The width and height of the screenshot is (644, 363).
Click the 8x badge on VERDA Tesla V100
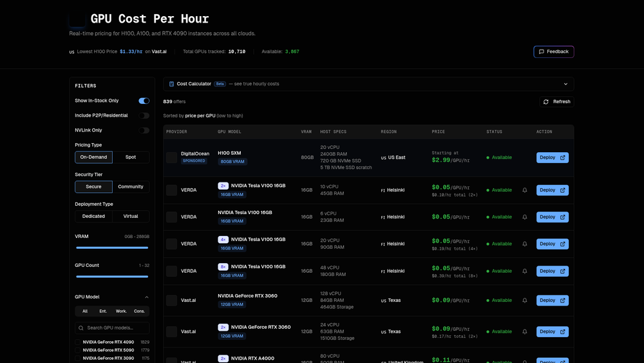[x=223, y=267]
